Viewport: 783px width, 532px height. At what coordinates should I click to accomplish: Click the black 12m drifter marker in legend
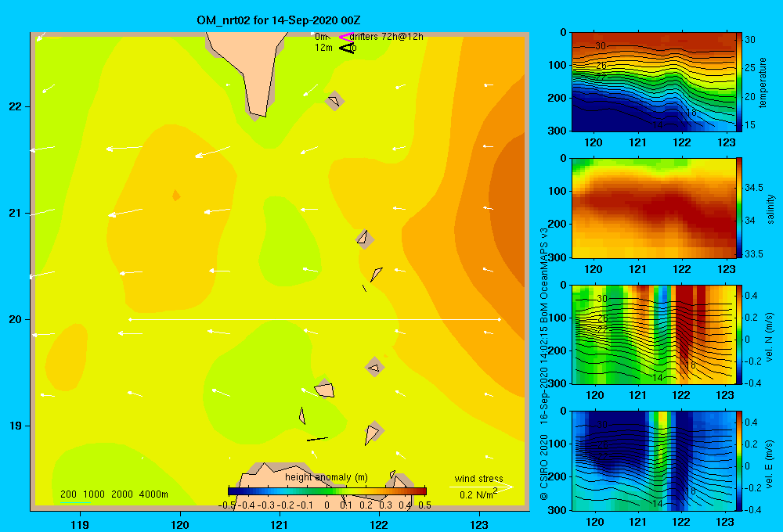click(x=346, y=48)
